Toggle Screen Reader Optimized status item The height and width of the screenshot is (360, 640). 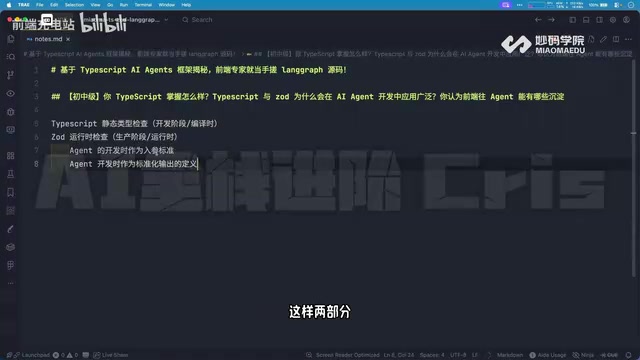click(347, 355)
